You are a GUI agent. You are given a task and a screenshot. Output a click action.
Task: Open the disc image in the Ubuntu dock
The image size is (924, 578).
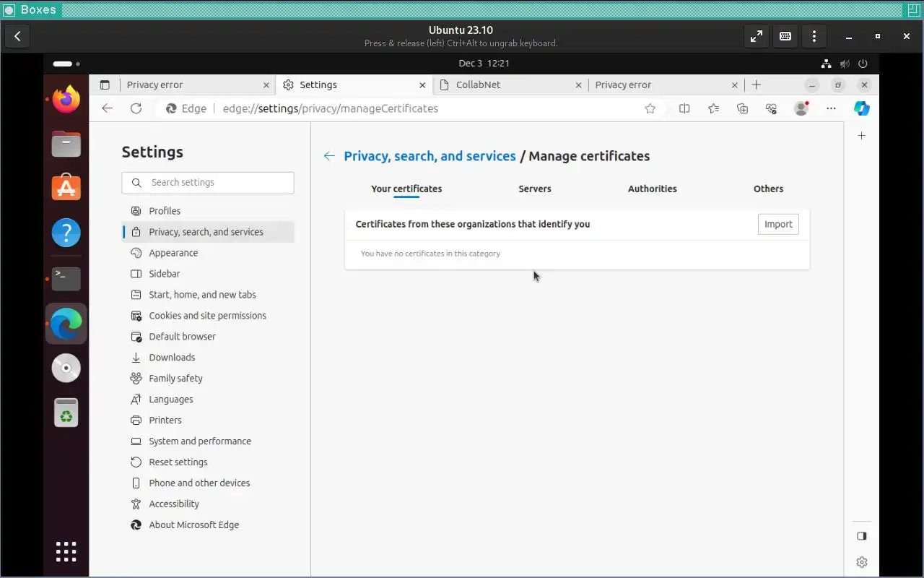(66, 368)
